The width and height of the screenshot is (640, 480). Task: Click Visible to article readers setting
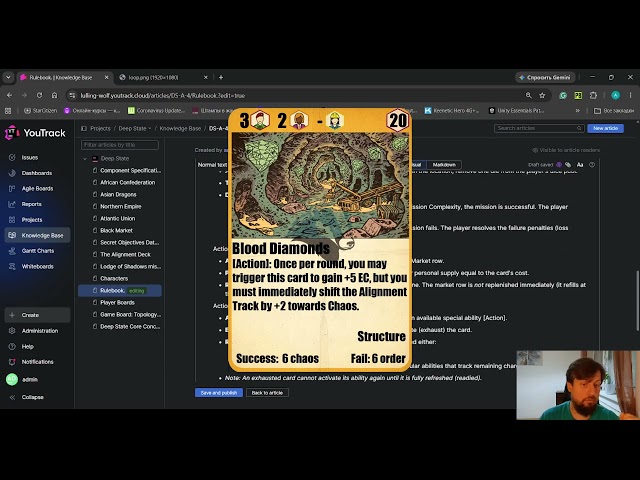[x=566, y=150]
